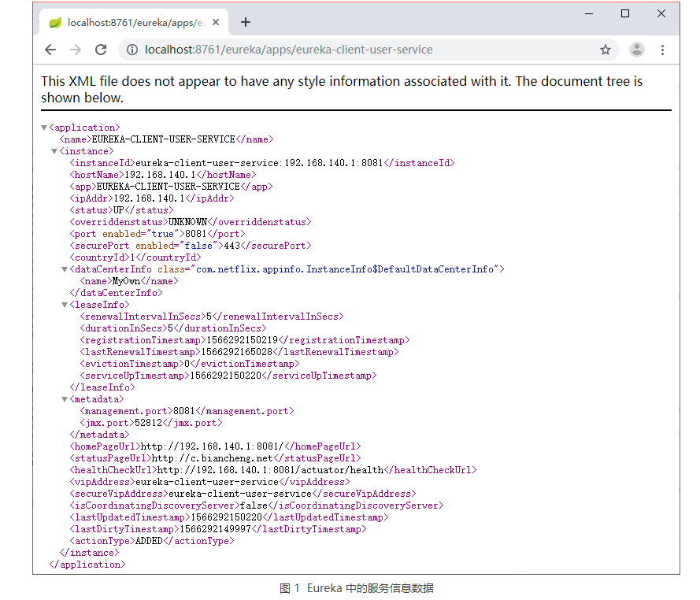Bookmark this page with star icon
Screen dimensions: 700x600
(x=605, y=50)
